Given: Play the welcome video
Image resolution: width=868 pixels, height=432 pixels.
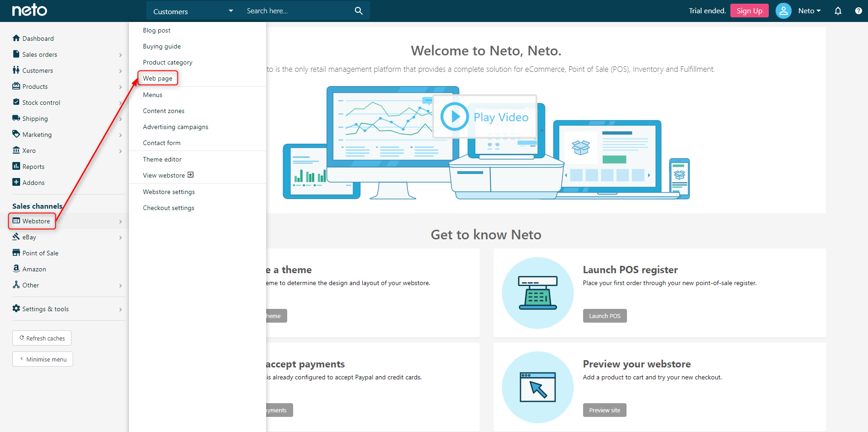Looking at the screenshot, I should tap(485, 117).
